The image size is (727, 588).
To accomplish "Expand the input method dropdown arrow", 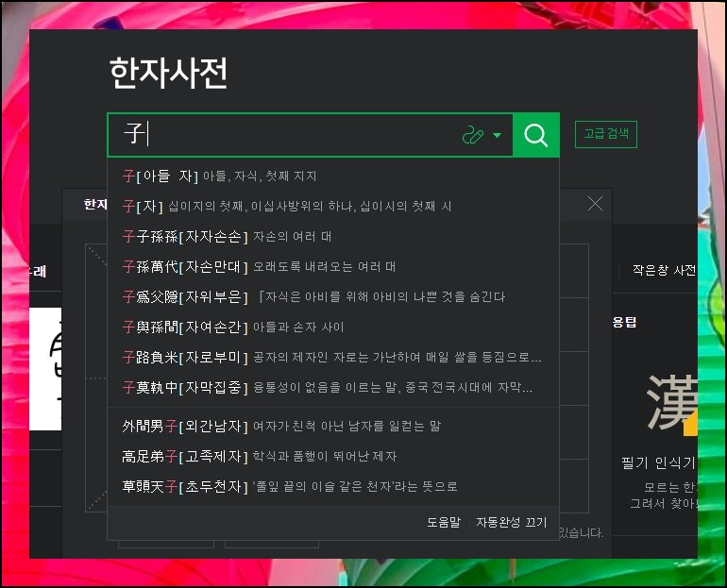I will 497,135.
